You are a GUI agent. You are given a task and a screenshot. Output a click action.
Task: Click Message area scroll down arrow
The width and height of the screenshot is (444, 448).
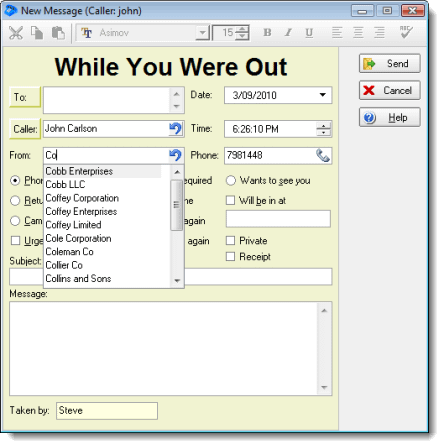click(x=324, y=388)
